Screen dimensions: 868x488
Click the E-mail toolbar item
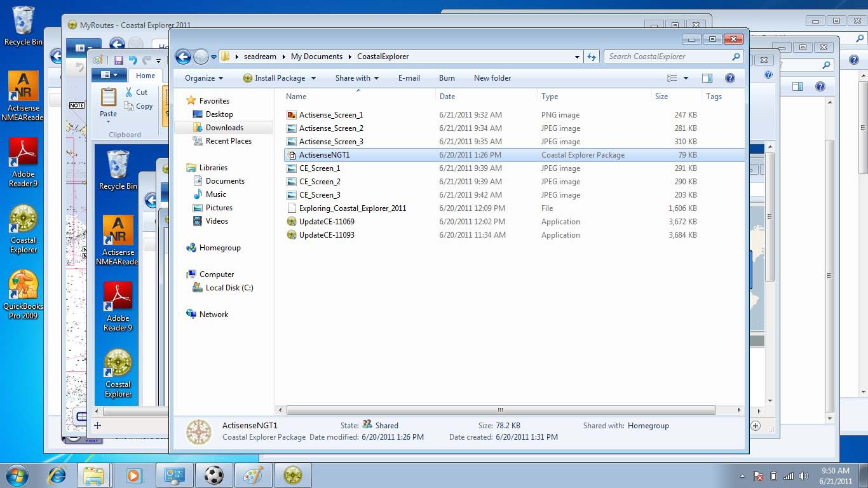tap(409, 78)
